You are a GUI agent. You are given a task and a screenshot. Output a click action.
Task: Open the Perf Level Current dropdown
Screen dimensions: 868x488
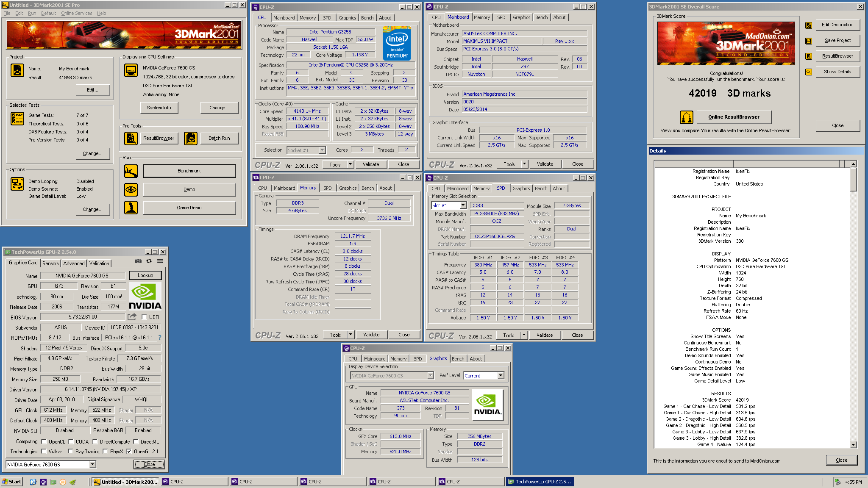pos(501,376)
